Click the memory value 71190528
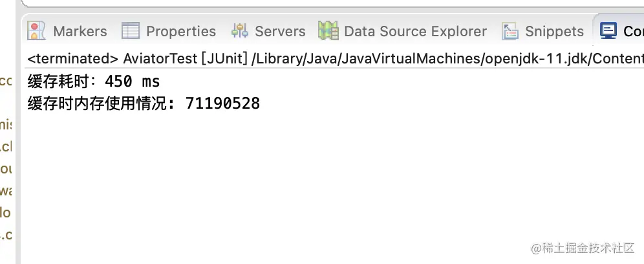644x264 pixels. [222, 103]
